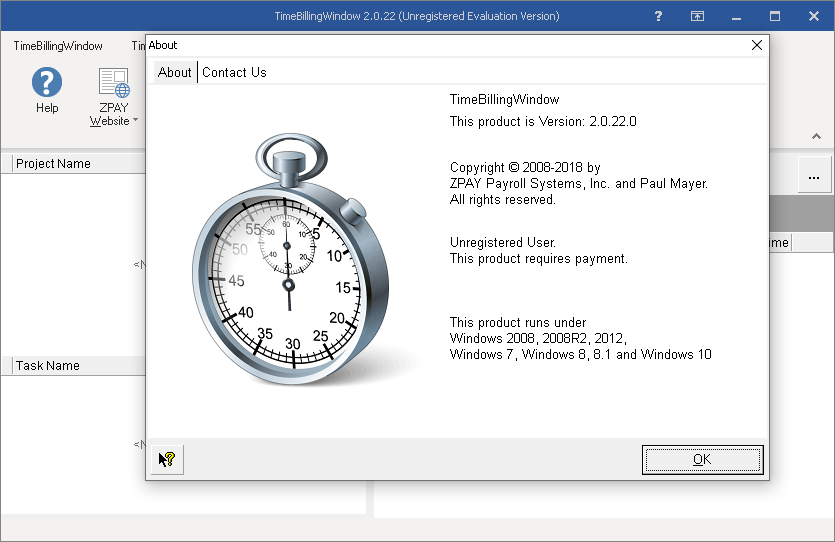Open Help from the ribbon

coord(47,90)
